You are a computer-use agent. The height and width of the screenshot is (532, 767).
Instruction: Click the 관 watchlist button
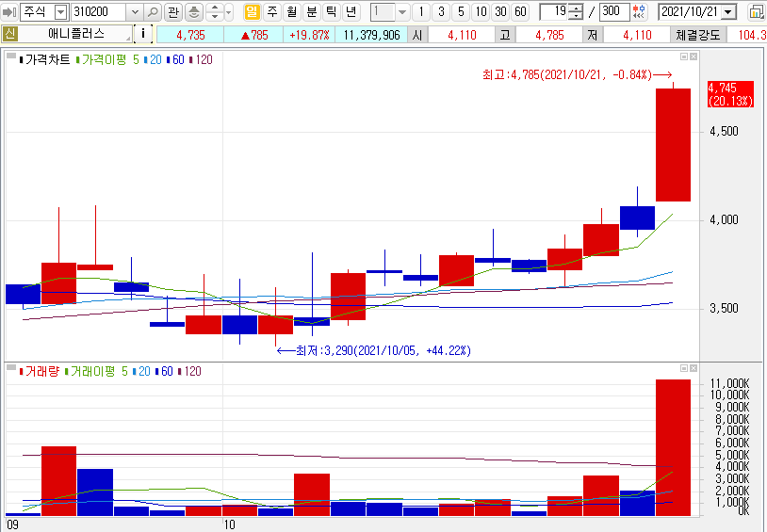173,11
